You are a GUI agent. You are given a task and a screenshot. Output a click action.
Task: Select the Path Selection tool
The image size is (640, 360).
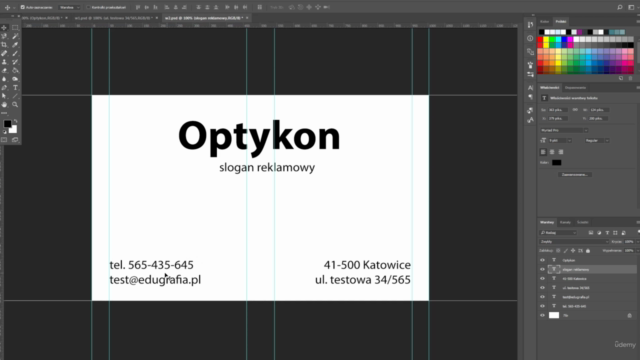coord(4,96)
